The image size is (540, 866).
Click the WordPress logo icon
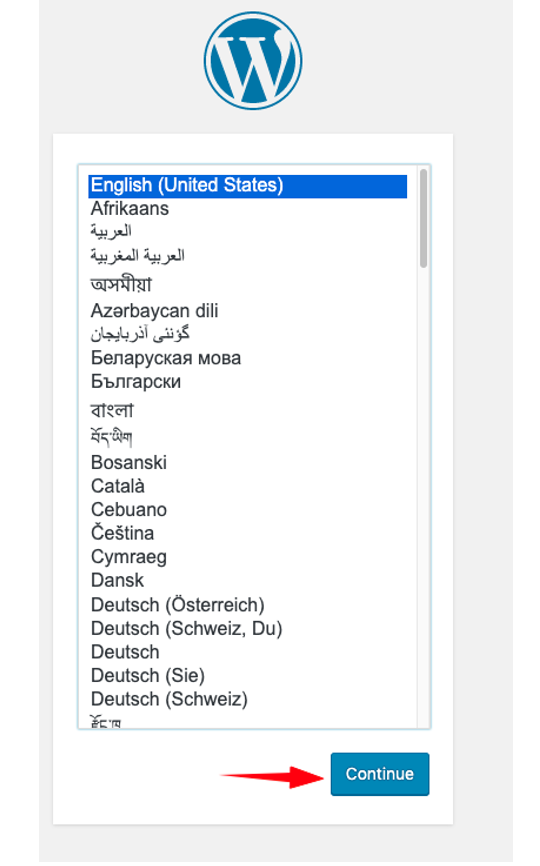click(253, 61)
